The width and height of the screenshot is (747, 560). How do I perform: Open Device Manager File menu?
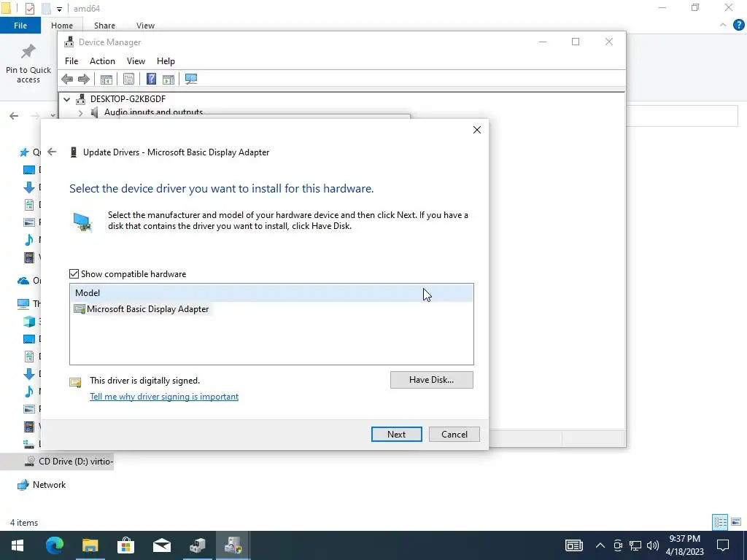(x=71, y=61)
